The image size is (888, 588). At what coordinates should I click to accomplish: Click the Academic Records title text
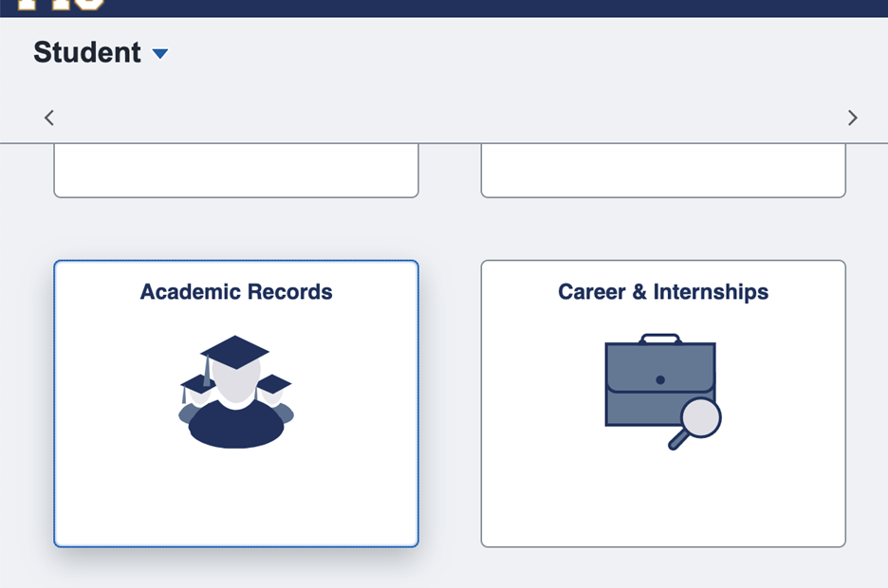235,292
